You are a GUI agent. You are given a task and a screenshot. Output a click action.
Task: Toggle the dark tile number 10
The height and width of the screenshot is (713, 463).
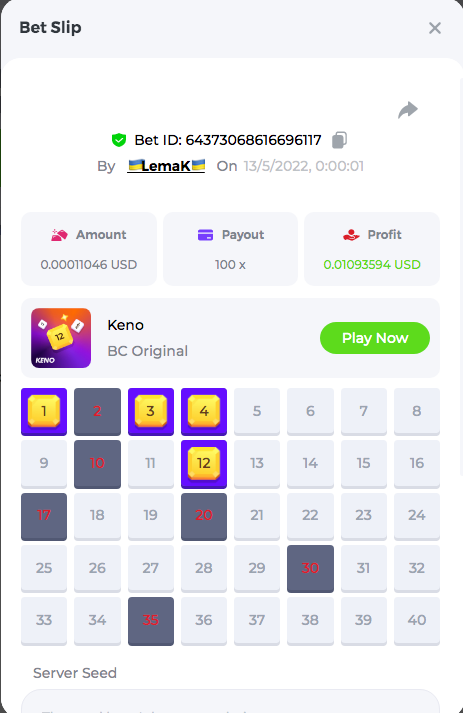[x=97, y=464]
